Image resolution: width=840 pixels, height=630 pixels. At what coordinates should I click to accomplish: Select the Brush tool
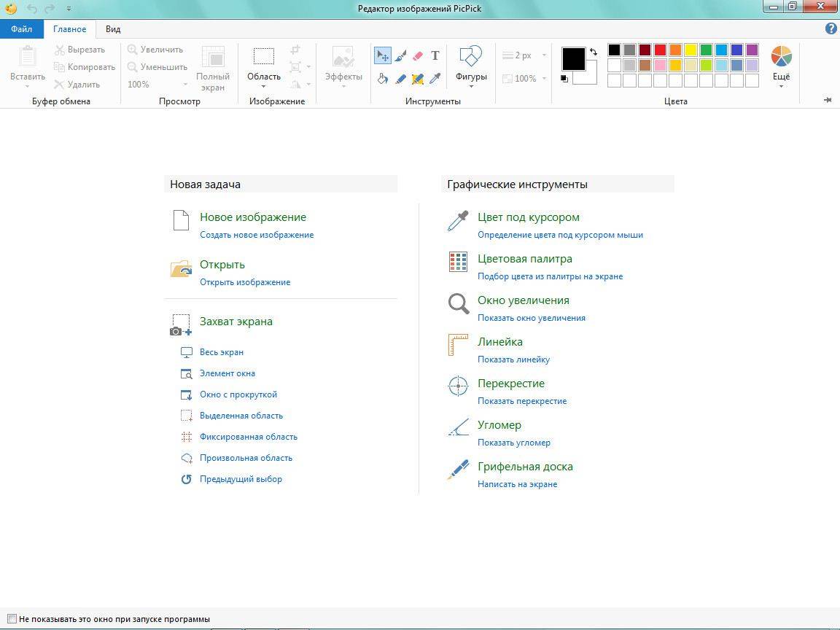point(400,55)
